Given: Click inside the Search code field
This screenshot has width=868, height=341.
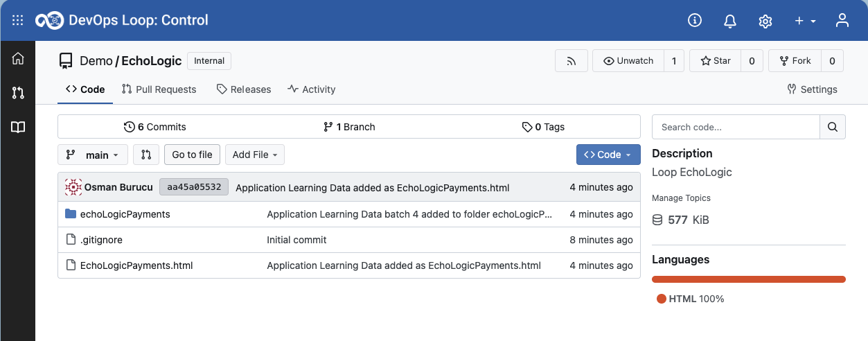Looking at the screenshot, I should (736, 127).
